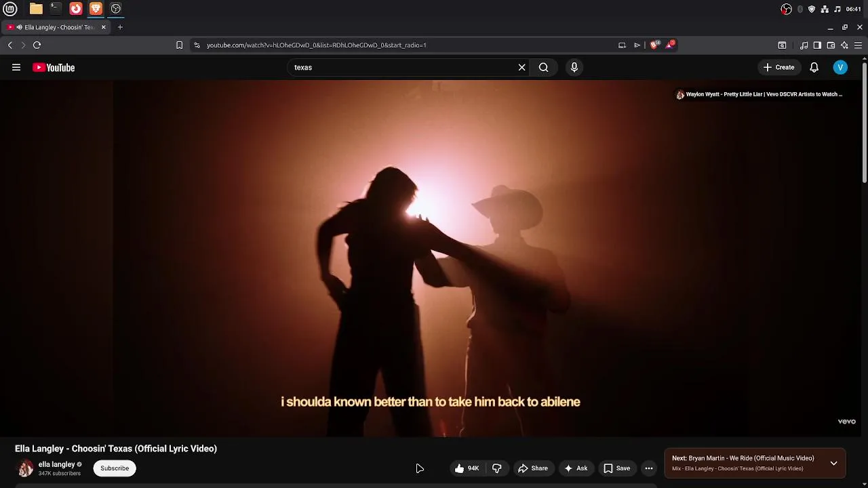Open the OBS recording tray icon
Screen dimensions: 868x488
point(786,9)
